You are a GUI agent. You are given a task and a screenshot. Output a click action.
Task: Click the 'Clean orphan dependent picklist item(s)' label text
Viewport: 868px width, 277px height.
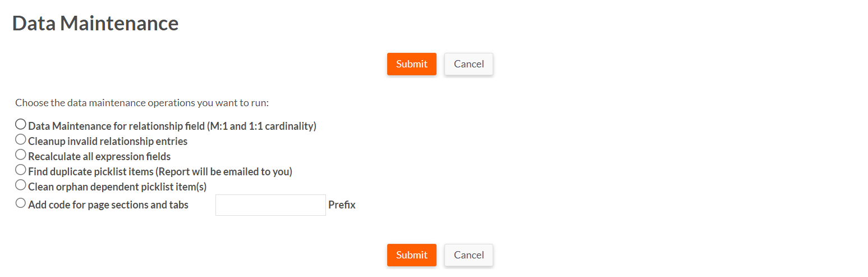[x=118, y=187]
